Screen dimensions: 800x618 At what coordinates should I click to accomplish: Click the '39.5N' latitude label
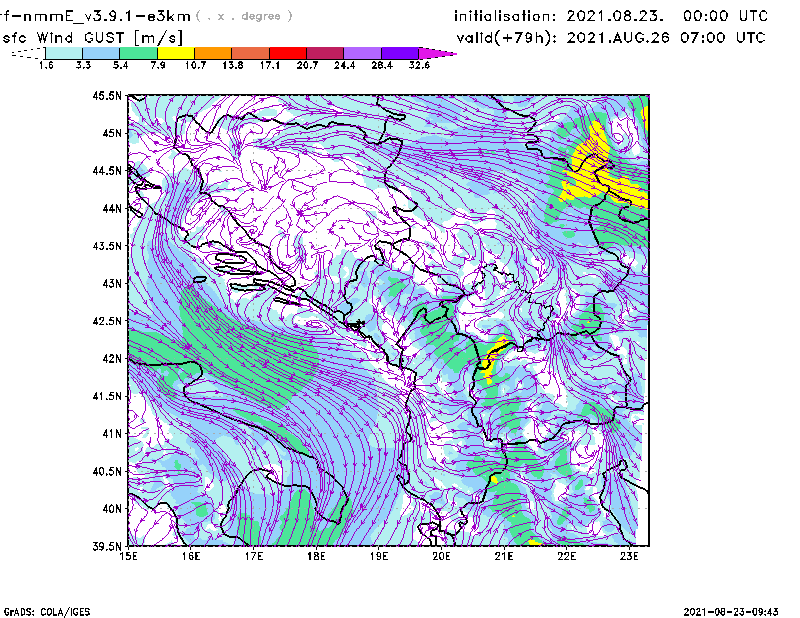point(107,547)
